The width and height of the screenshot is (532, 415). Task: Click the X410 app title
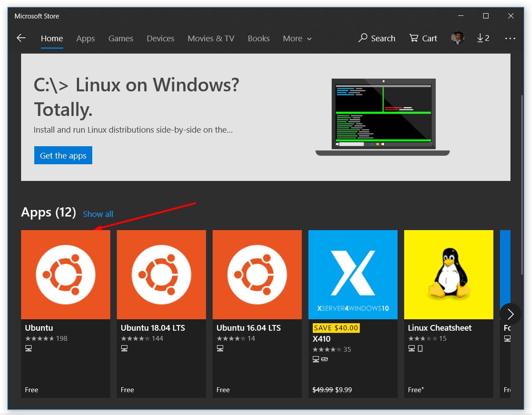322,339
